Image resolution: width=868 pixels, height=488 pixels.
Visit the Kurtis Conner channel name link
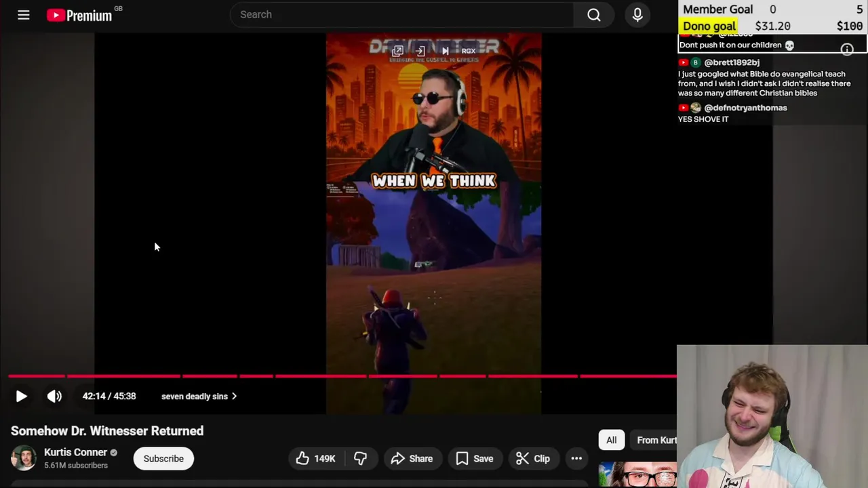[75, 452]
